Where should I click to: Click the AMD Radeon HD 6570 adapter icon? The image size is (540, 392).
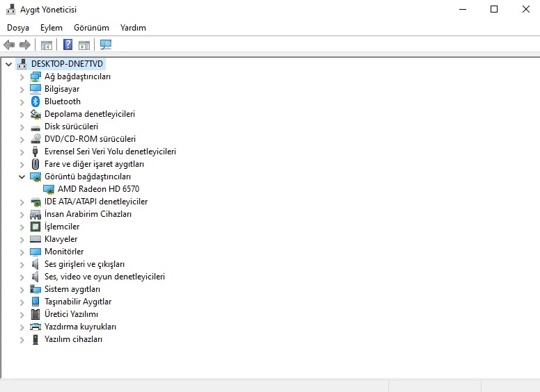(x=49, y=189)
